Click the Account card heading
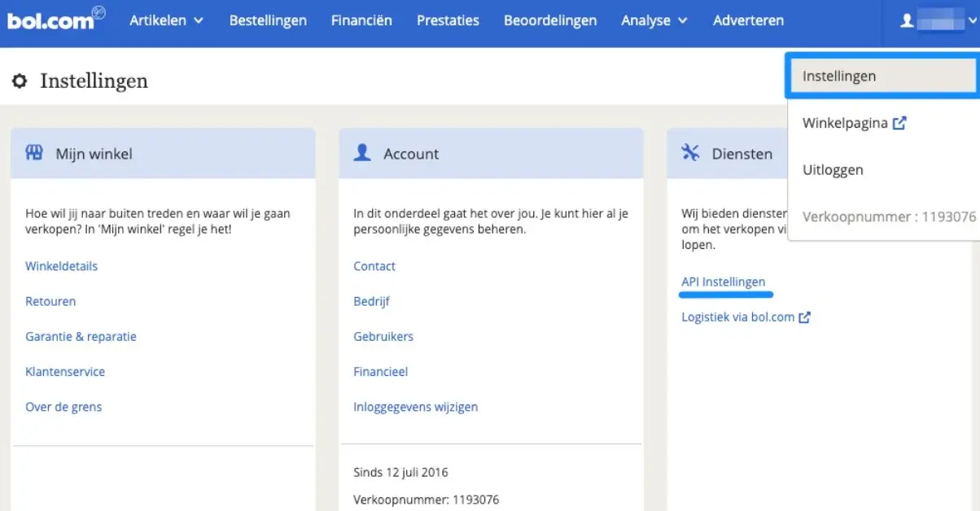This screenshot has height=511, width=980. click(411, 154)
